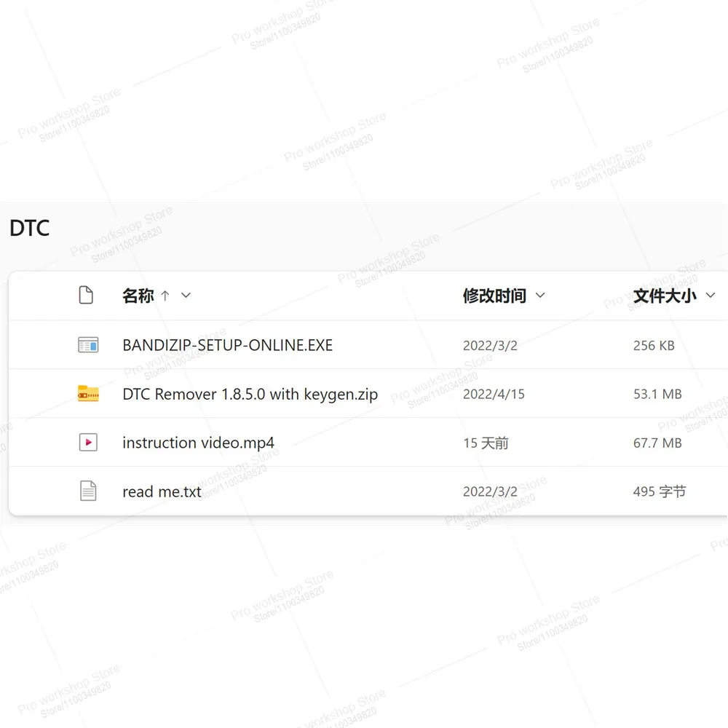This screenshot has height=728, width=728.
Task: Expand the 名称 column dropdown chevron
Action: coord(186,296)
